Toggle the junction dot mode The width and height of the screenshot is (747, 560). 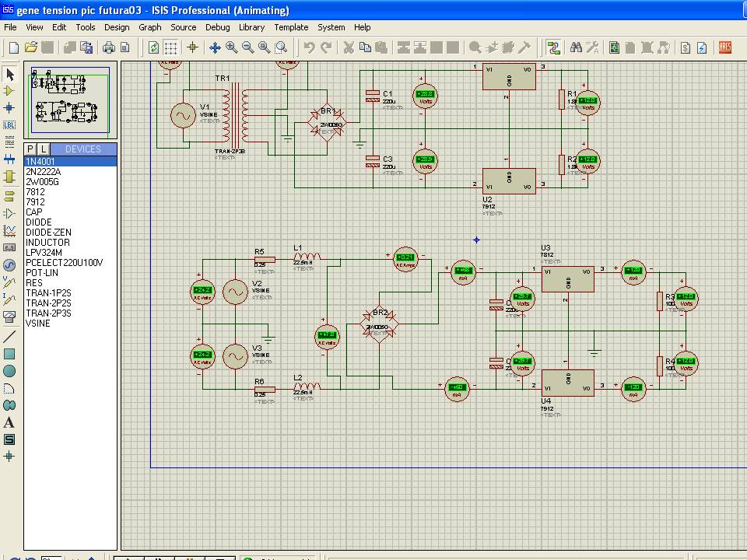point(10,107)
